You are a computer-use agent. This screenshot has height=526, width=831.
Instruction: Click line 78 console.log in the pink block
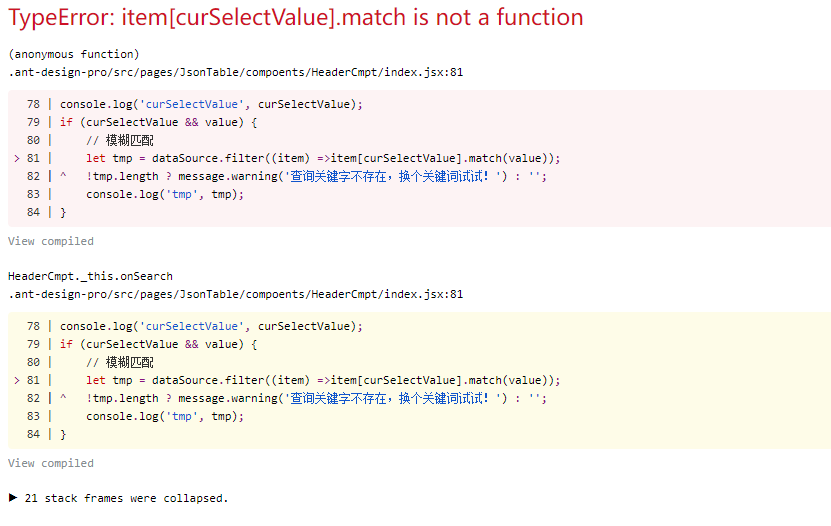pos(211,104)
